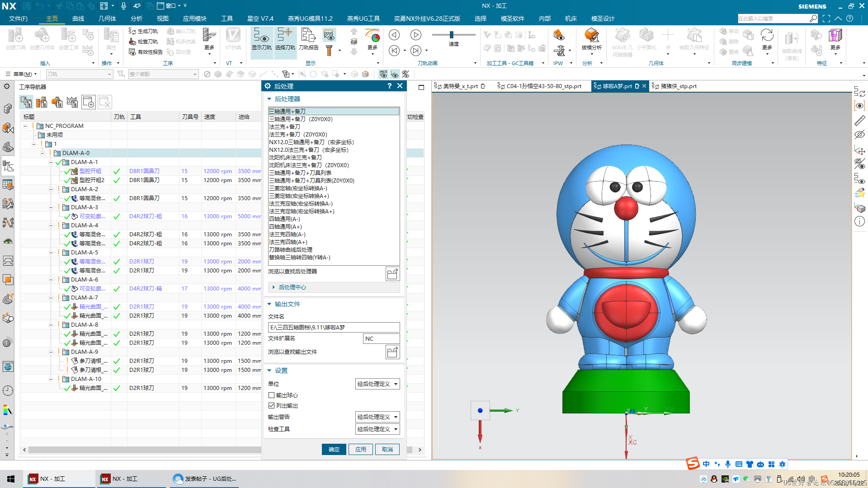Click the 取消 cancel button

(x=387, y=450)
